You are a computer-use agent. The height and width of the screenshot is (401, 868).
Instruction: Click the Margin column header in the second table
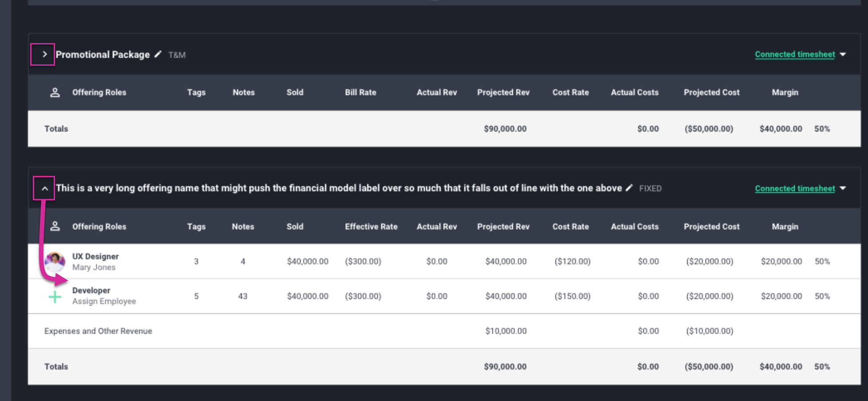point(785,226)
